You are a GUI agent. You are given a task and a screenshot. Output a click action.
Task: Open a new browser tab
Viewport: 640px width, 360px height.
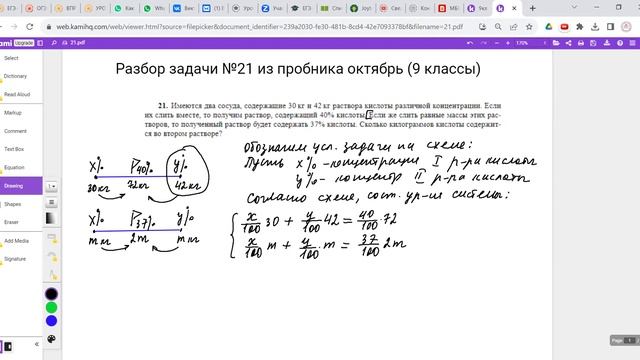pyautogui.click(x=532, y=8)
